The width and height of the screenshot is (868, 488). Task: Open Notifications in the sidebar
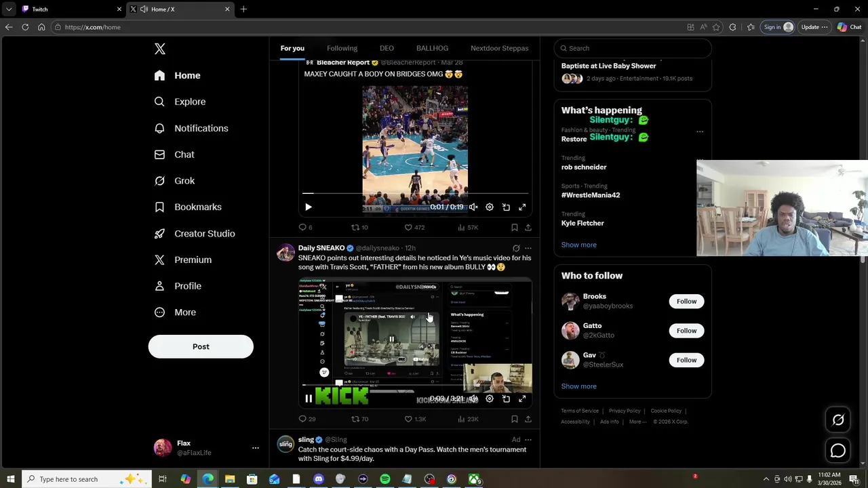(191, 128)
